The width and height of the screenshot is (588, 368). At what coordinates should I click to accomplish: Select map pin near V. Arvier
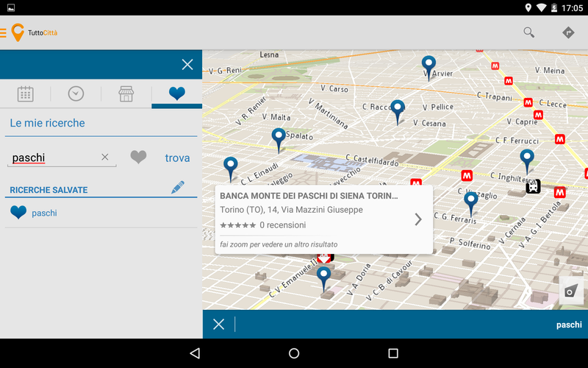[x=429, y=68]
